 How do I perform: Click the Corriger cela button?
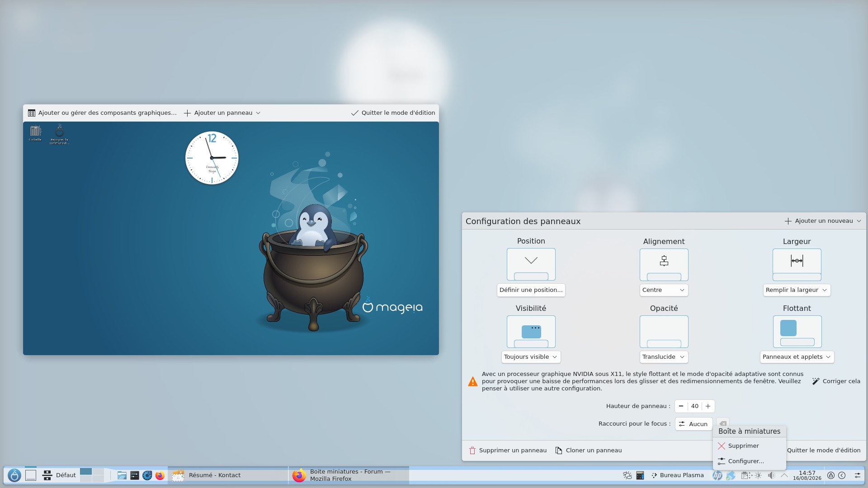pos(836,381)
